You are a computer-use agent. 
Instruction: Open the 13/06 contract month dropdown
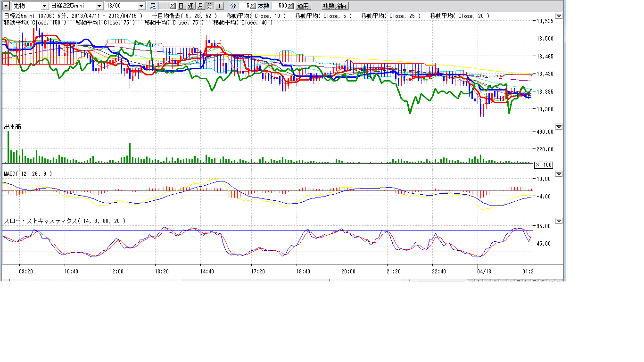tap(141, 6)
